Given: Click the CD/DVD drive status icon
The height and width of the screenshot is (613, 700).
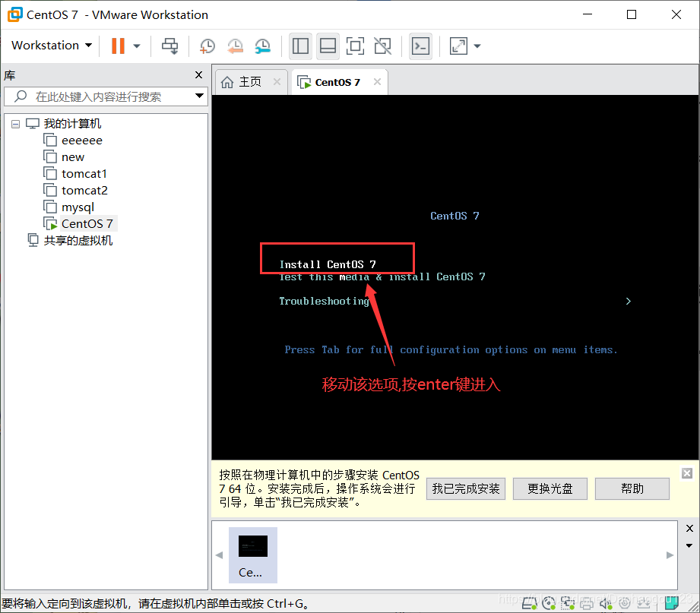Looking at the screenshot, I should [x=549, y=603].
